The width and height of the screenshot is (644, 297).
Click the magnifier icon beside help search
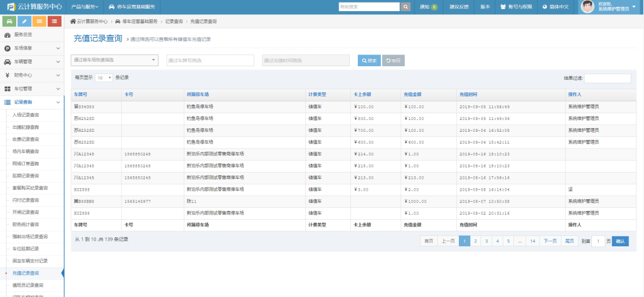(406, 7)
